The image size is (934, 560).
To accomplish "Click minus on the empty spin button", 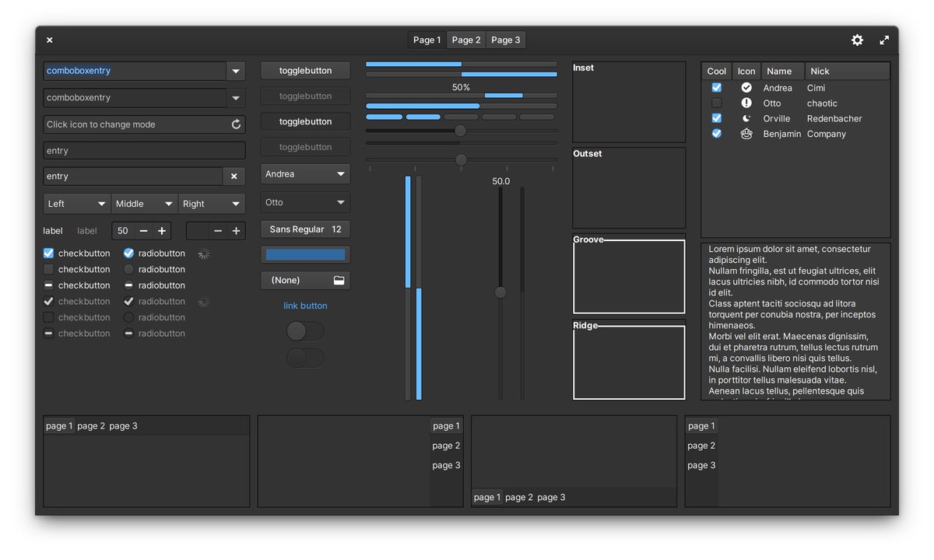I will tap(218, 231).
